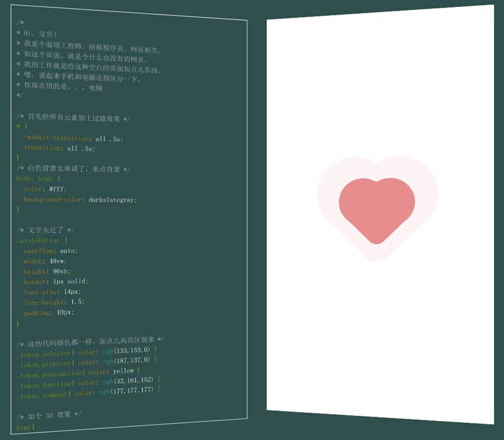Click the 'background-color: darkslategray' line
This screenshot has height=440, width=504.
click(x=80, y=200)
